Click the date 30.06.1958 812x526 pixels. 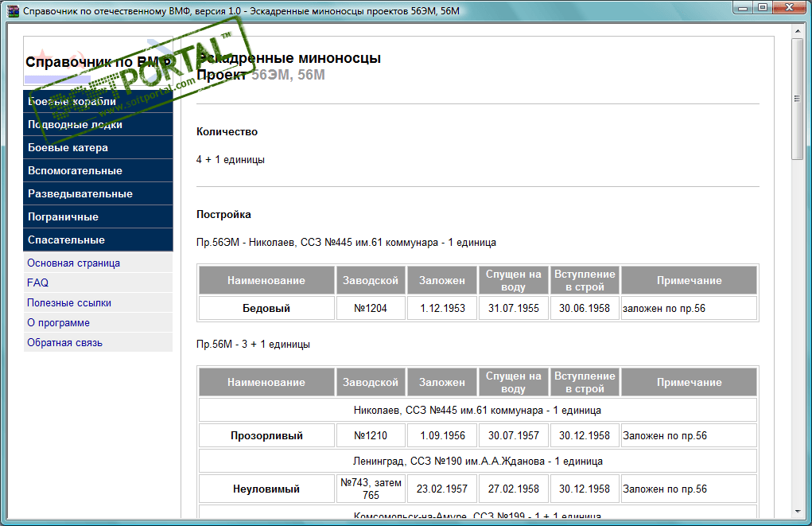pos(585,308)
